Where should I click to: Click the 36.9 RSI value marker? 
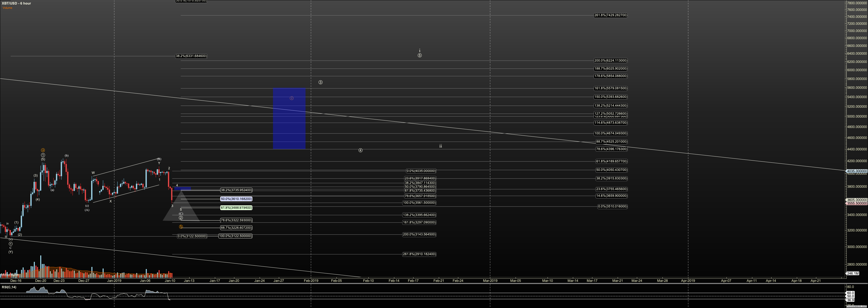pyautogui.click(x=850, y=300)
